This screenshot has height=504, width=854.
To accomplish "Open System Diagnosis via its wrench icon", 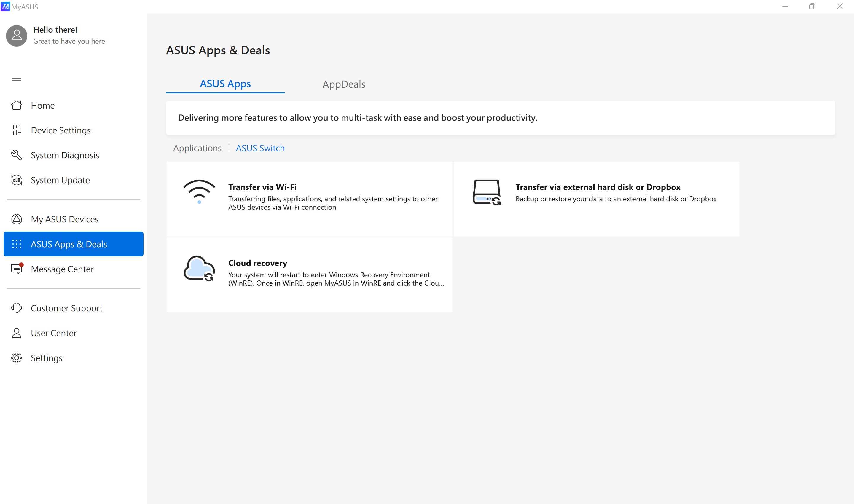I will tap(17, 155).
